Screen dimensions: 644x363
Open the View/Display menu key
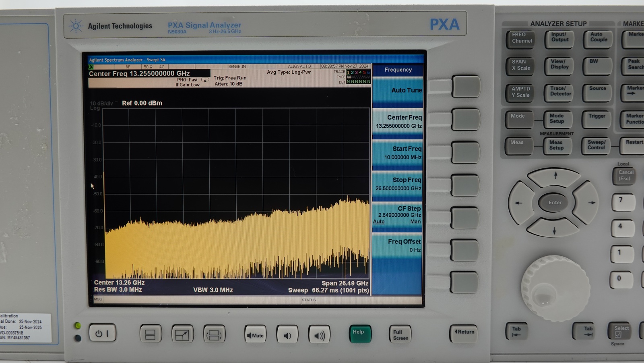559,66
